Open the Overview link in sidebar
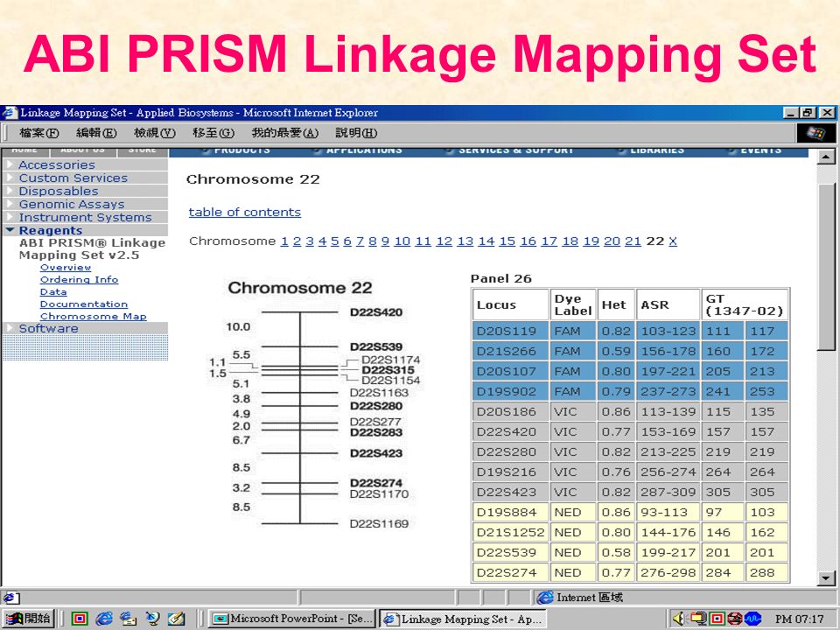The image size is (840, 630). tap(66, 268)
